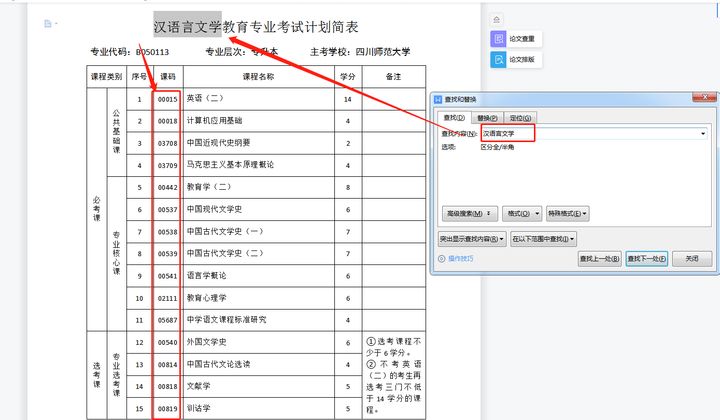This screenshot has width=720, height=420.
Task: Click the 课程类别 header cell
Action: [107, 77]
